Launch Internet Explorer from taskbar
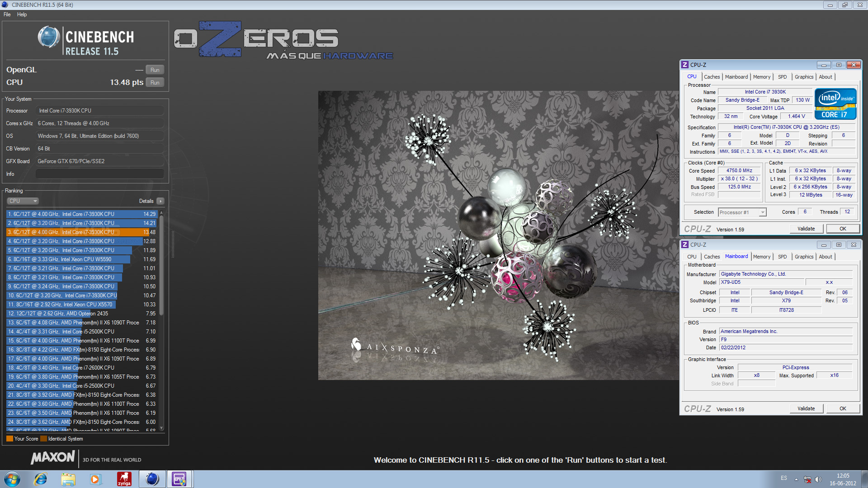The height and width of the screenshot is (488, 868). 41,479
